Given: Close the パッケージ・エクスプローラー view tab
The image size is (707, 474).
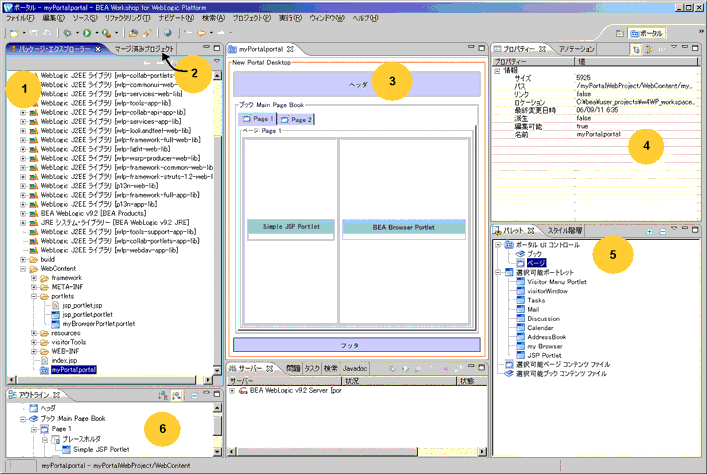Looking at the screenshot, I should pyautogui.click(x=98, y=49).
